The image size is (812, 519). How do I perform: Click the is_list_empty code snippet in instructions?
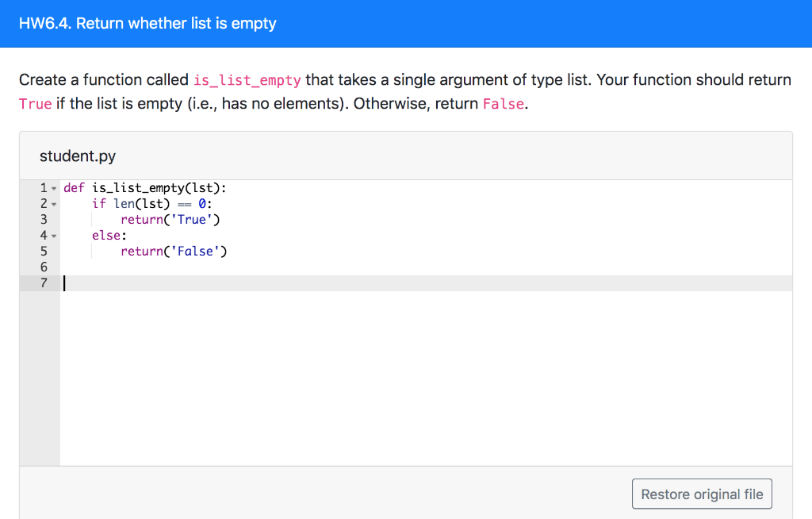coord(247,79)
